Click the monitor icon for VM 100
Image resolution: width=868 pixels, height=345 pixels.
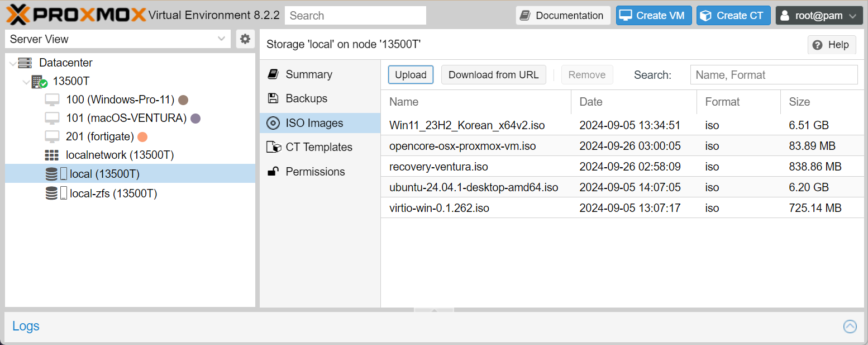pos(52,100)
